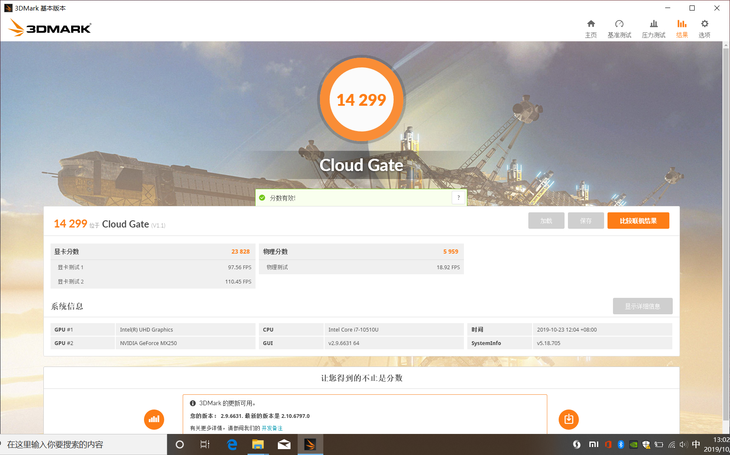Click the Bluetooth tray icon

pos(621,444)
